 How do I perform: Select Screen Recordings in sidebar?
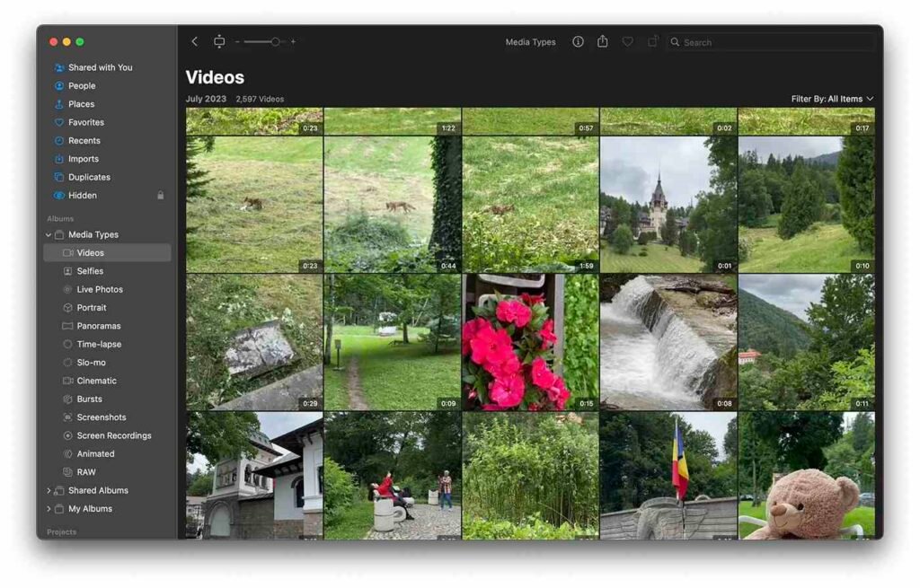[x=113, y=435]
